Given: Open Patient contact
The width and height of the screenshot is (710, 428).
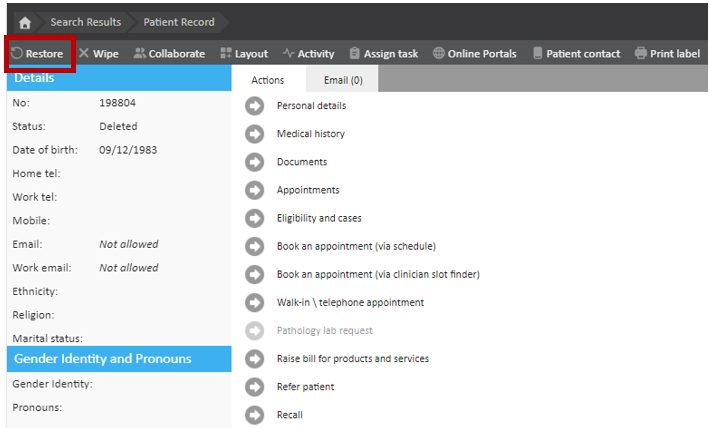Looking at the screenshot, I should pos(576,54).
